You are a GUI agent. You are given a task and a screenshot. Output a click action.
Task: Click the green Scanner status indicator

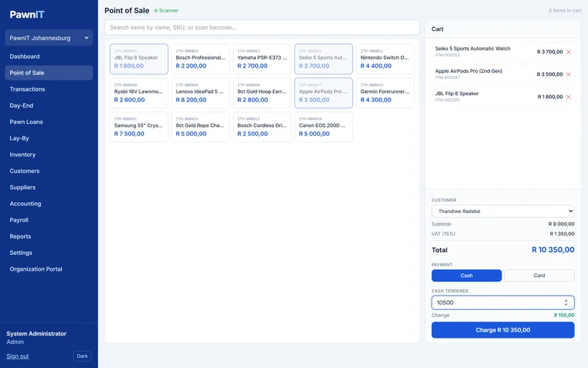[166, 11]
